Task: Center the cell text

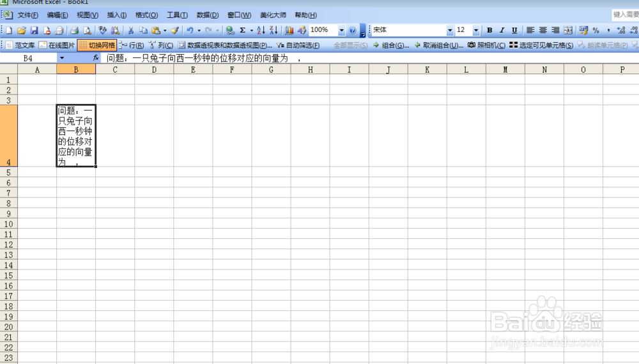Action: (543, 30)
